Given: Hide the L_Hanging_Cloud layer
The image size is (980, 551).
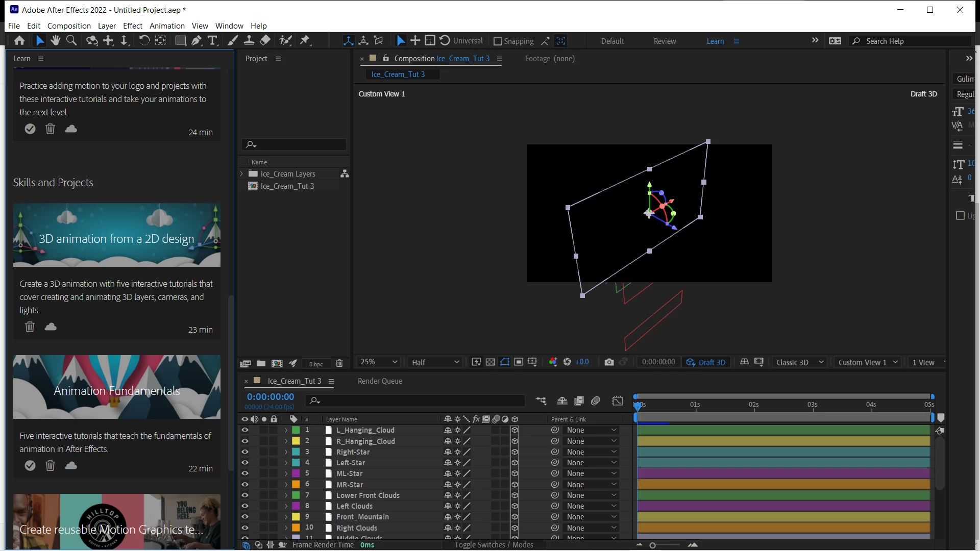Looking at the screenshot, I should tap(245, 430).
